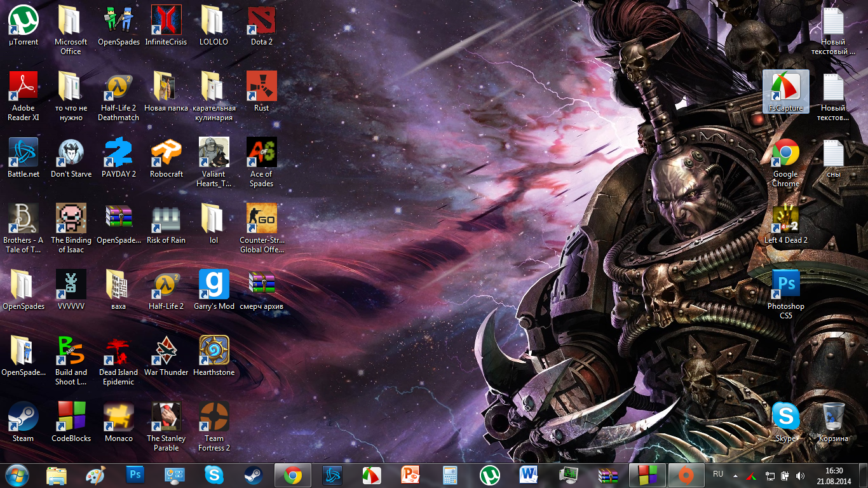Open the volume control in tray

point(800,475)
